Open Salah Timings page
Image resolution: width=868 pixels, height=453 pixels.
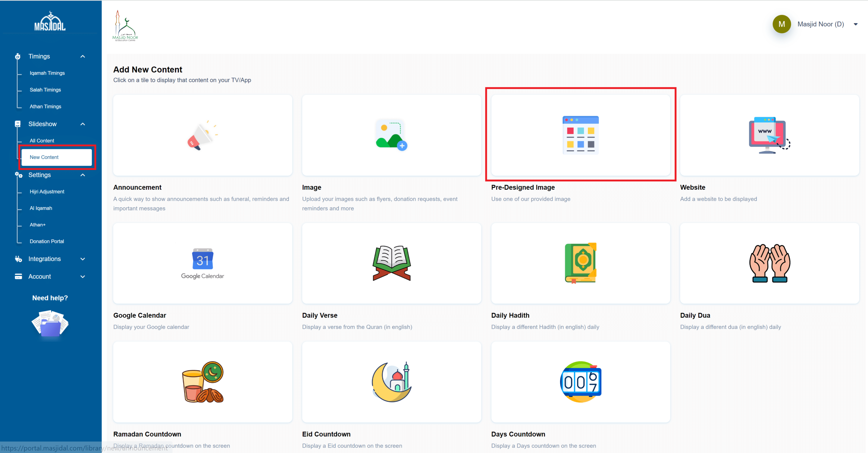tap(45, 89)
